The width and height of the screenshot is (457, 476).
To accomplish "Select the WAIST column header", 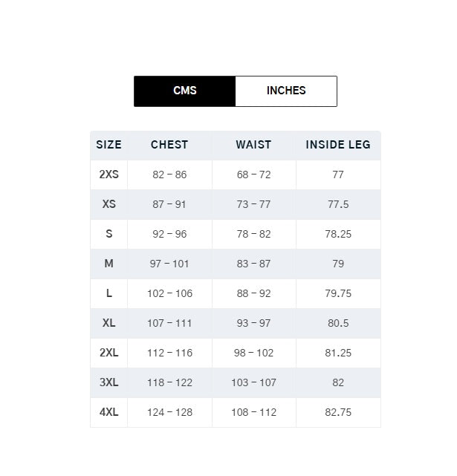I will pyautogui.click(x=253, y=145).
